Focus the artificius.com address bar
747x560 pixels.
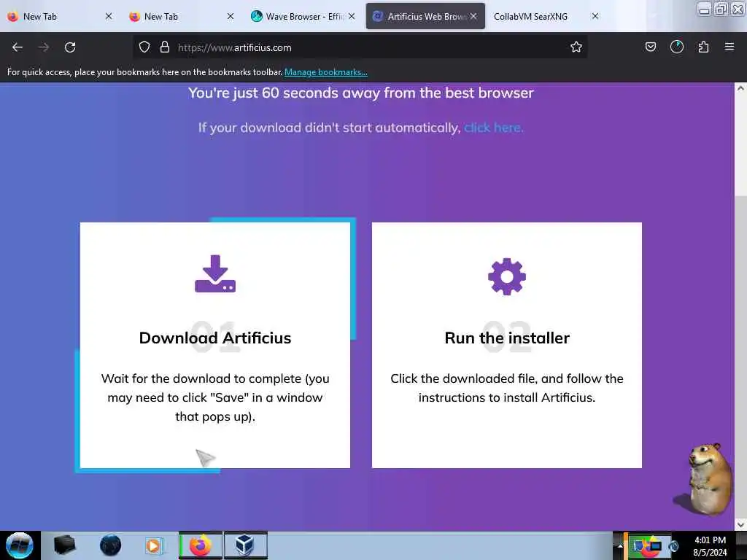pos(362,47)
